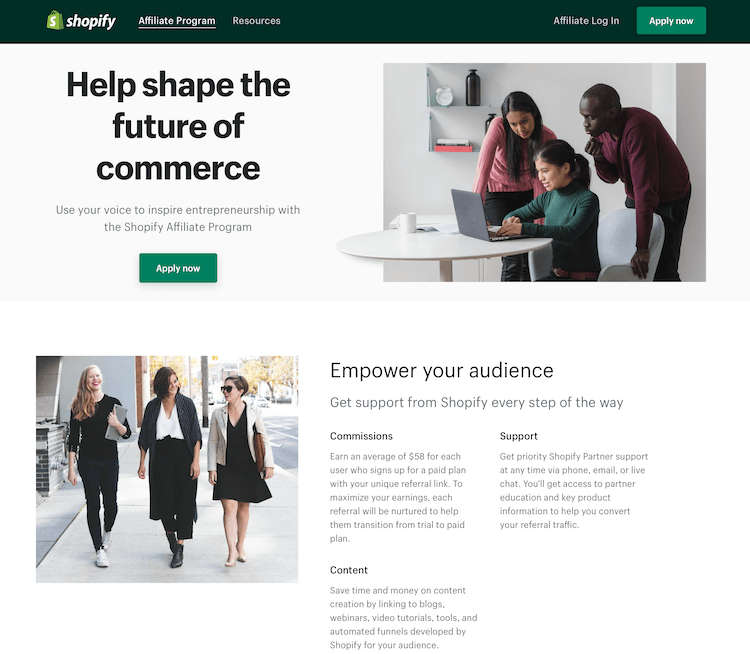The image size is (750, 654).
Task: Click the Empower your audience heading
Action: click(x=441, y=370)
